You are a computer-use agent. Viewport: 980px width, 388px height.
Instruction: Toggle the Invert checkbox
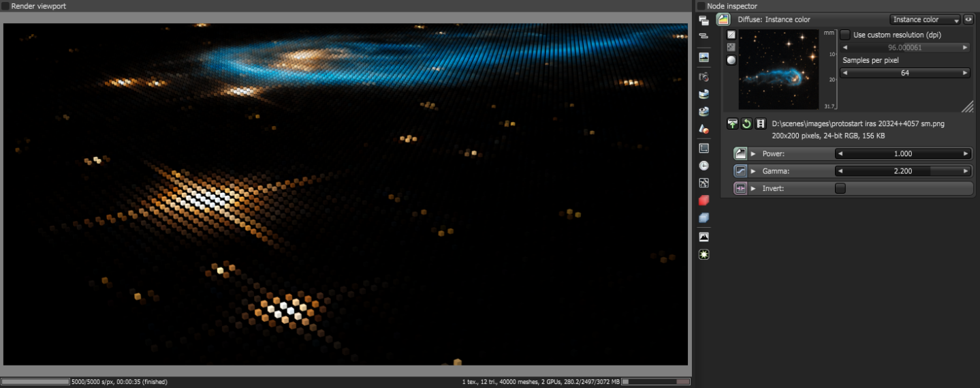pos(840,188)
